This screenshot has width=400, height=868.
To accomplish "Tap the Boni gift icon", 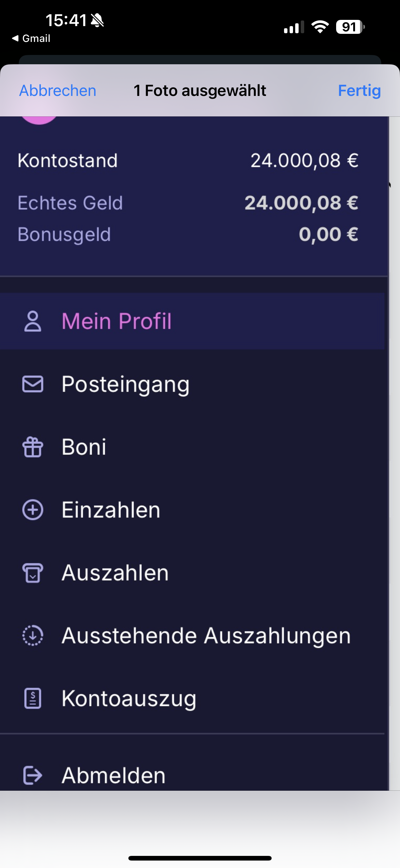I will tap(33, 447).
